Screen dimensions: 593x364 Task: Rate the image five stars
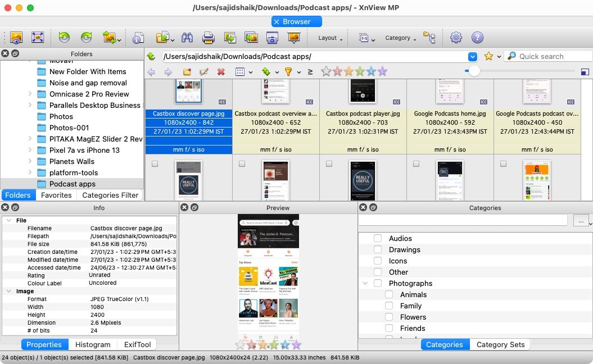383,71
